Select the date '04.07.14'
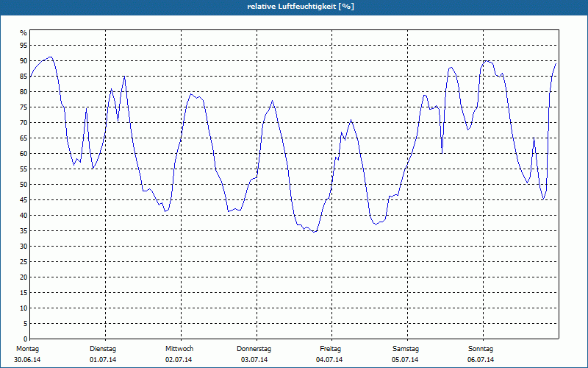588x368 pixels. (x=329, y=360)
